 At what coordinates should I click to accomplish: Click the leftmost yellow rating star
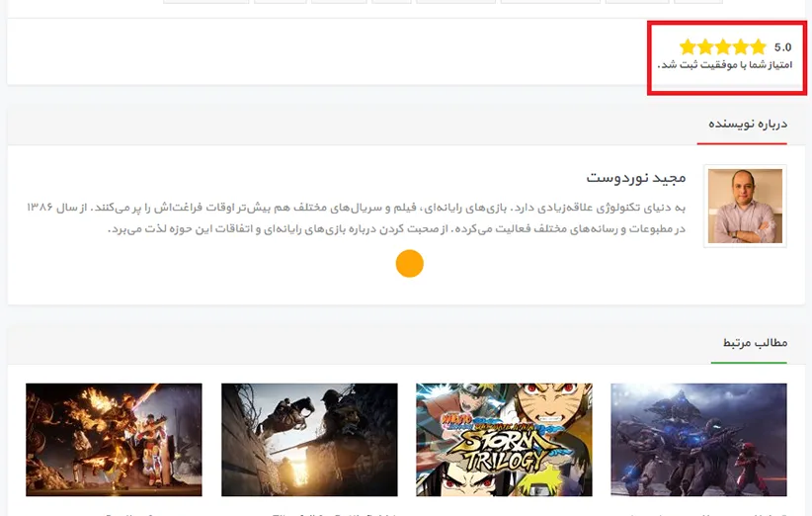pos(689,46)
